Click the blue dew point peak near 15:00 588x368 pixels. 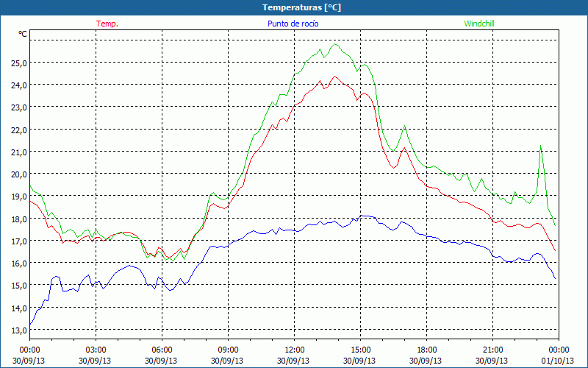point(361,216)
